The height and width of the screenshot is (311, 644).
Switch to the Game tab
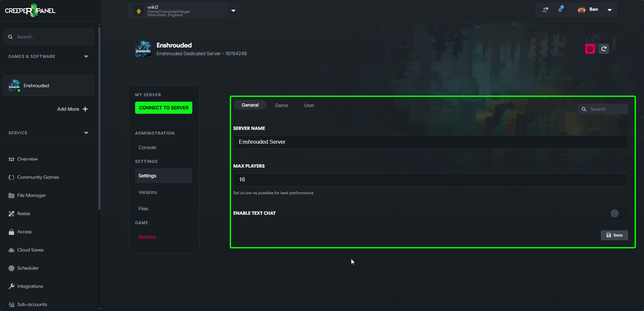282,105
